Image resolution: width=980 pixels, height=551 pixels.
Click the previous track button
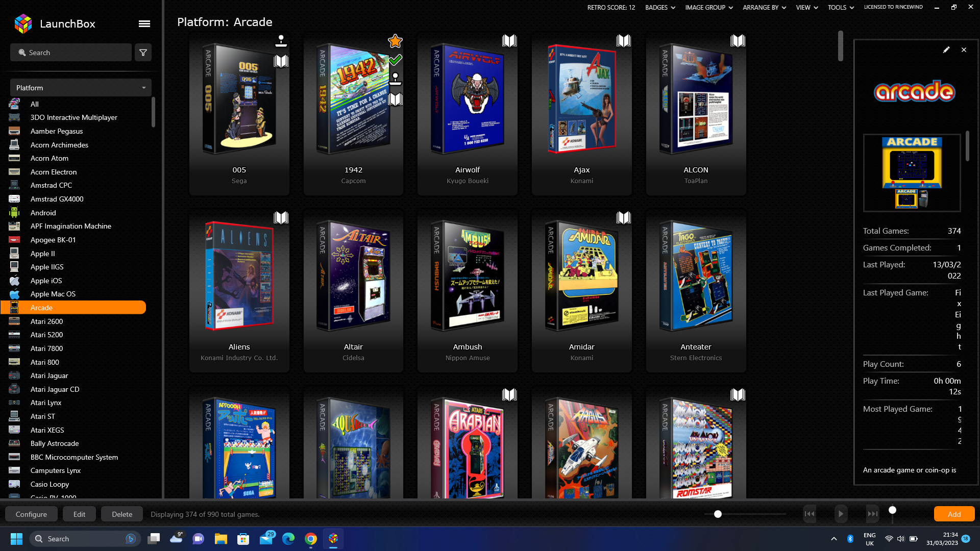pyautogui.click(x=810, y=514)
